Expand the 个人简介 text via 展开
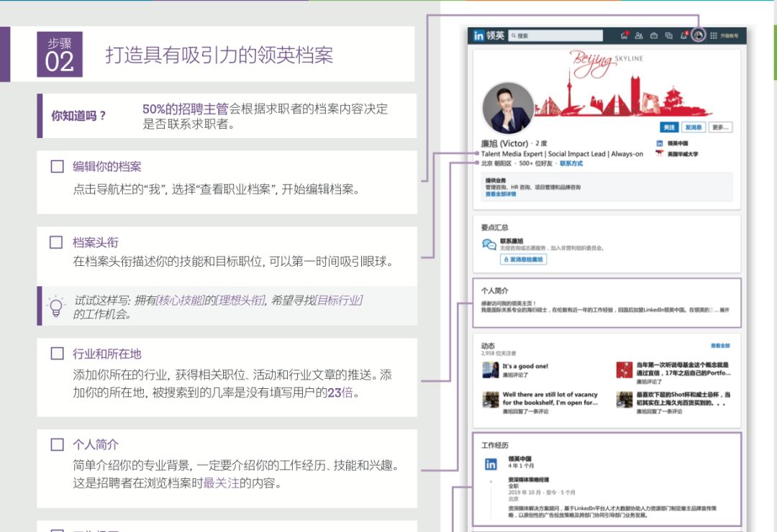The width and height of the screenshot is (777, 532). point(724,310)
